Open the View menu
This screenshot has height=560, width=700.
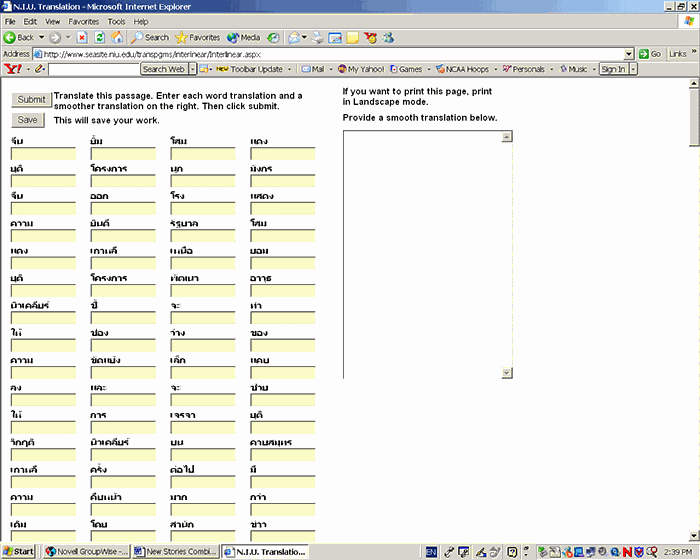point(52,21)
